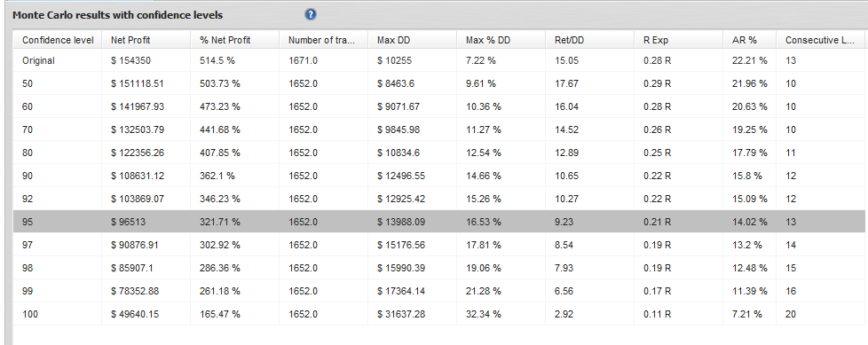Viewport: 868px width, 345px height.
Task: Click net profit value $ 122356.26
Action: (138, 153)
